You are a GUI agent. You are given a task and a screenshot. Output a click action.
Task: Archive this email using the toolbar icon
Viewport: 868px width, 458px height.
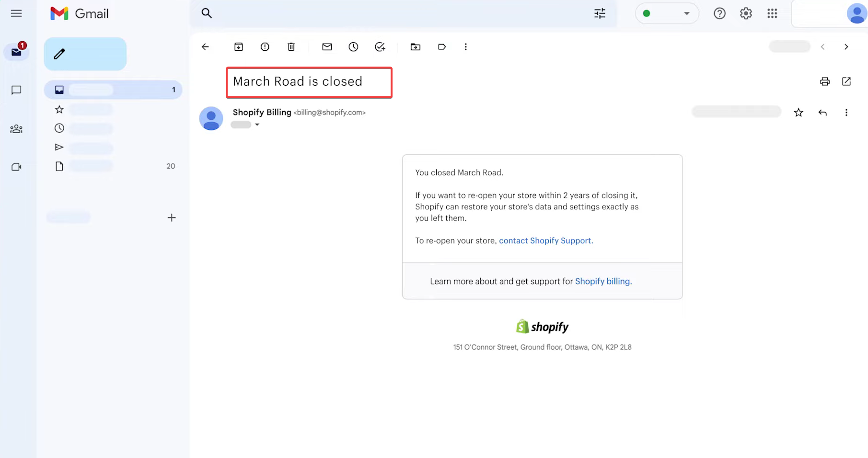pos(238,47)
